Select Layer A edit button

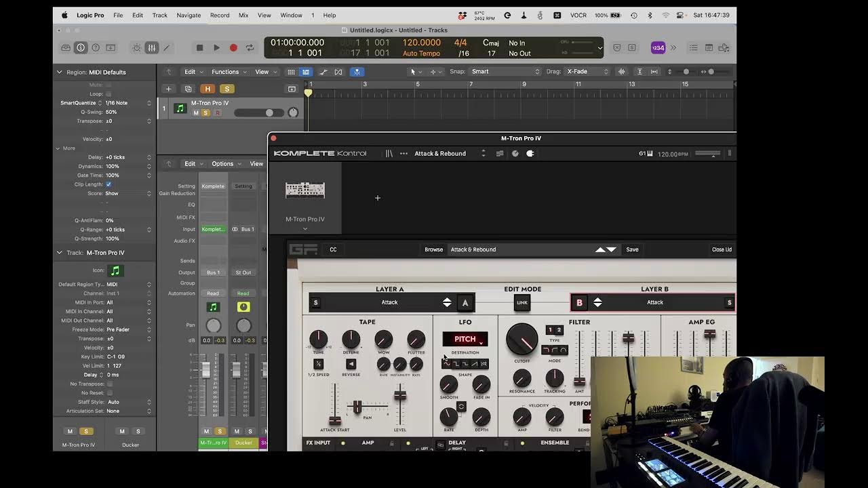465,303
